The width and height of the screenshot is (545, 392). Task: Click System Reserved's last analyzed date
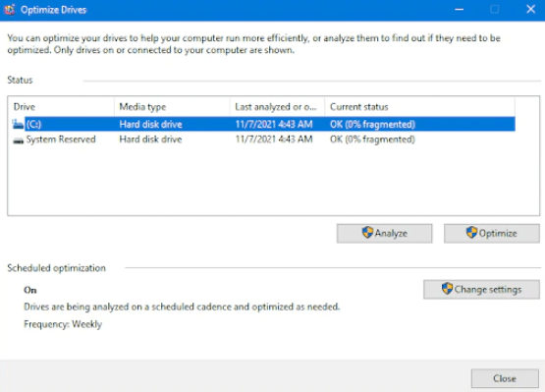(274, 140)
